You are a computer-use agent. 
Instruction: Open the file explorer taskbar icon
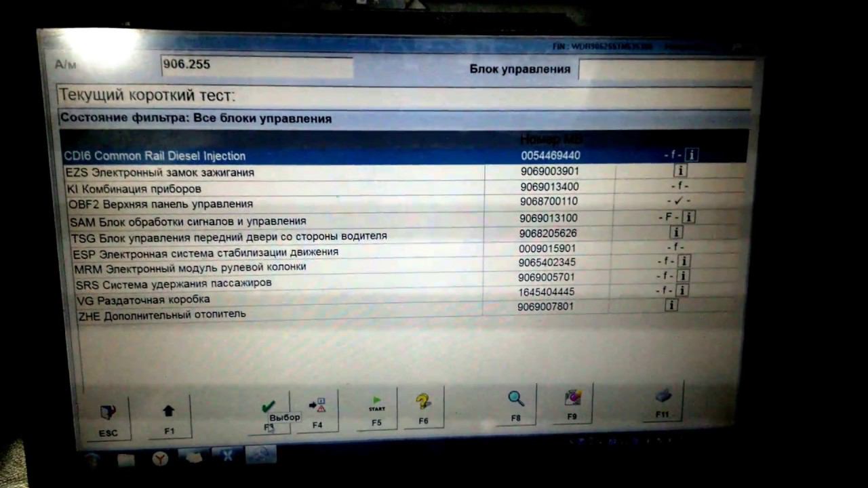(126, 460)
